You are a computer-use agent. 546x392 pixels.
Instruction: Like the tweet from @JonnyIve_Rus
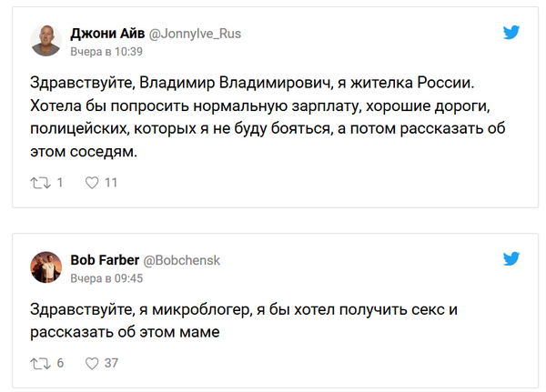(x=91, y=183)
